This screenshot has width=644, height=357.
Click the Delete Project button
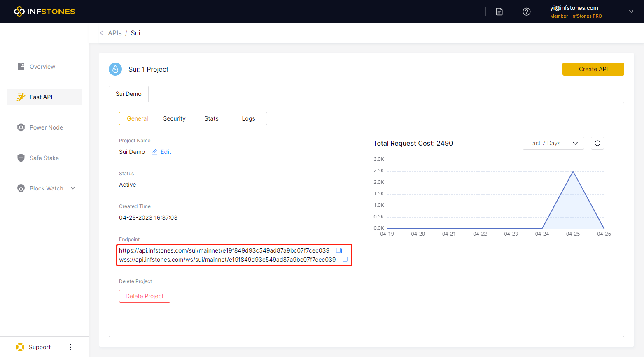tap(145, 296)
